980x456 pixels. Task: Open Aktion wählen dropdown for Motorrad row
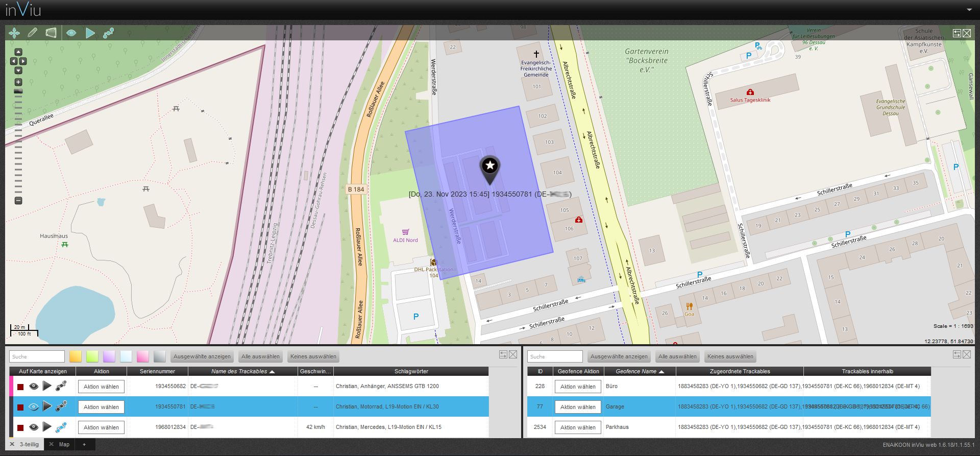tap(101, 407)
